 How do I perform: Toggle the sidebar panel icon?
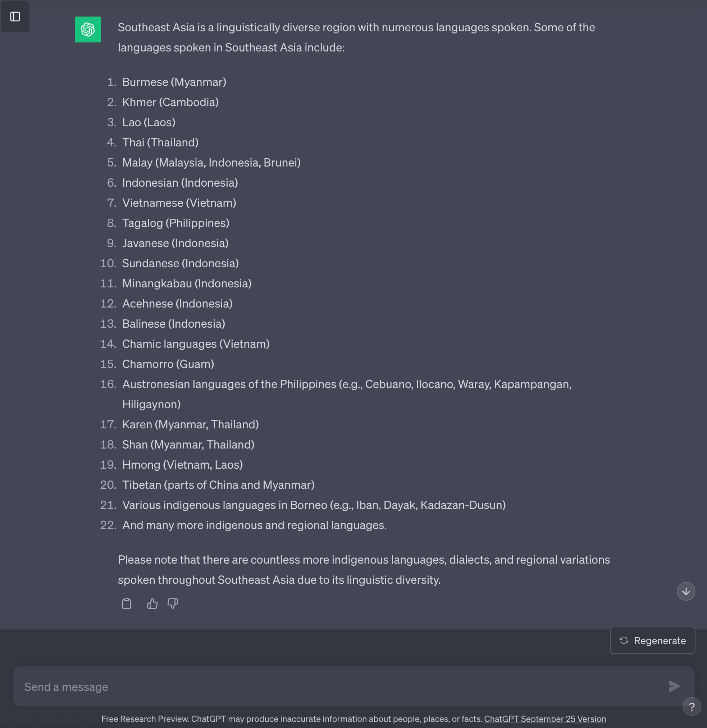15,17
